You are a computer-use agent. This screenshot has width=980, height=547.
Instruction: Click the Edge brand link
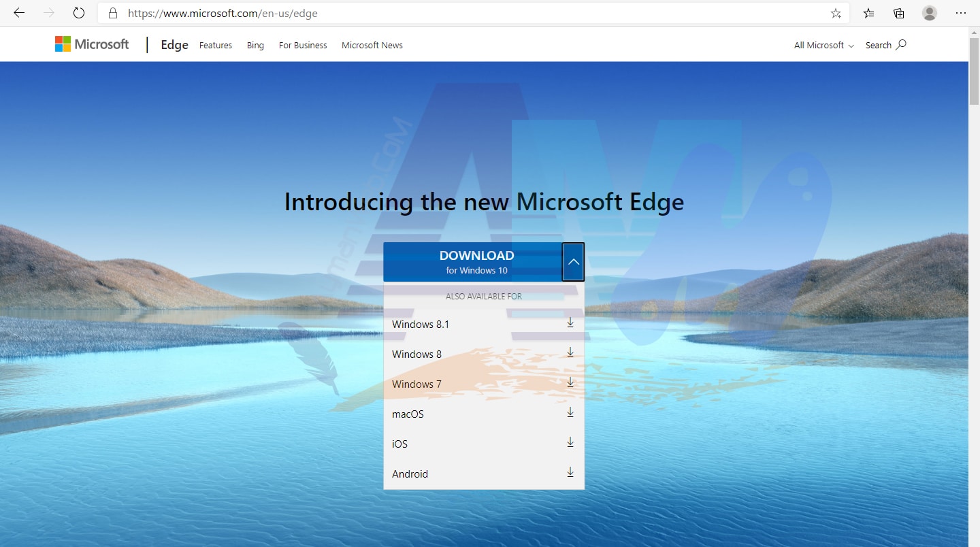tap(174, 45)
